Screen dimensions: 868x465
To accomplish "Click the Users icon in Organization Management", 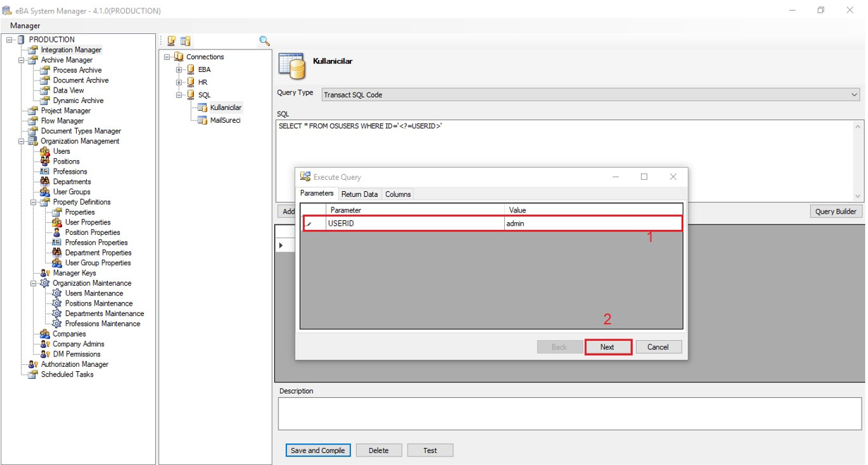I will (x=45, y=151).
